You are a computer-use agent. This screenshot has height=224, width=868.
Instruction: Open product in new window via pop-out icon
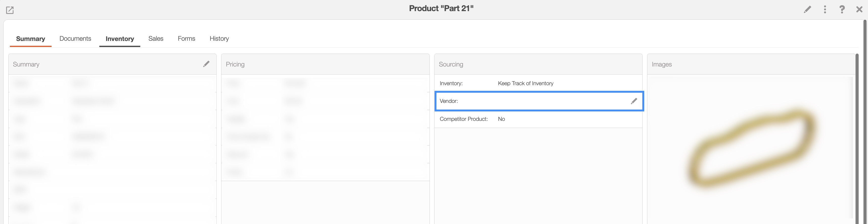[10, 10]
